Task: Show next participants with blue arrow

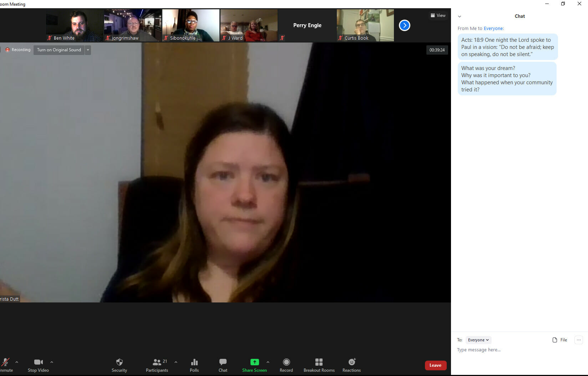Action: [404, 25]
